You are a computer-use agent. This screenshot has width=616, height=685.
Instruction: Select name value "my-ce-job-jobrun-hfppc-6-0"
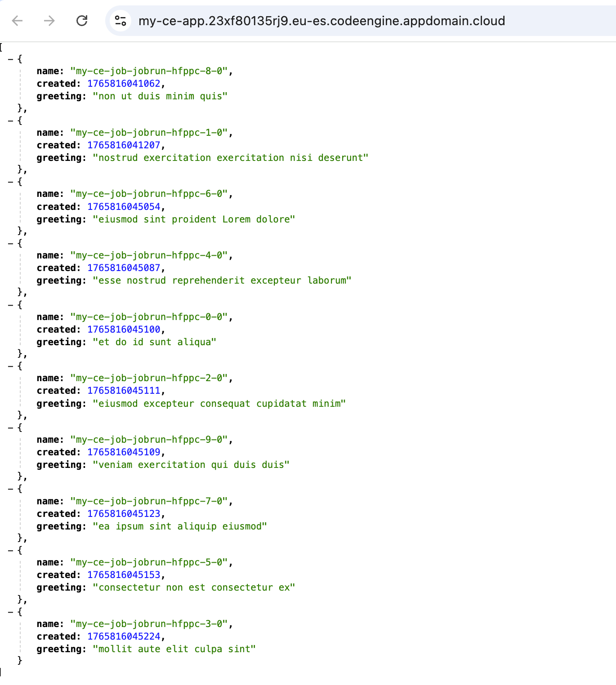click(149, 194)
